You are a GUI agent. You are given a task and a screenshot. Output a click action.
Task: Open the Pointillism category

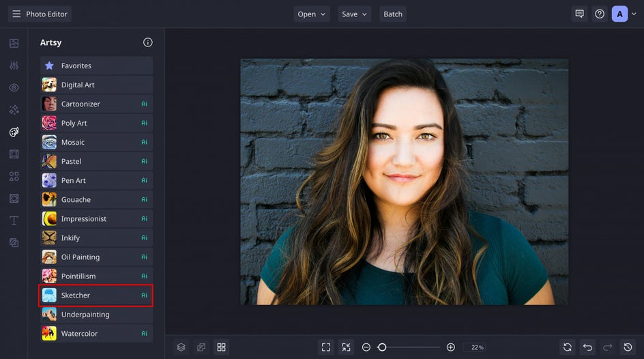96,276
